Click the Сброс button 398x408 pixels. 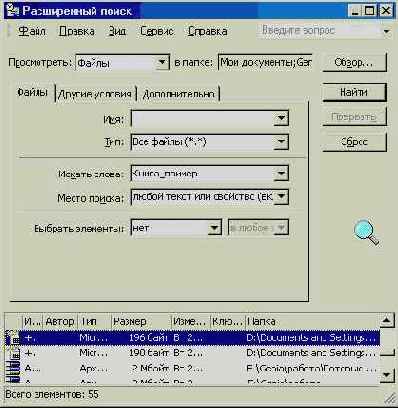[354, 142]
